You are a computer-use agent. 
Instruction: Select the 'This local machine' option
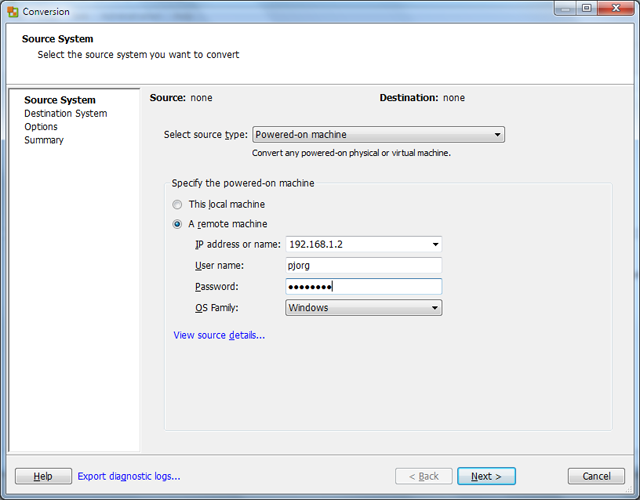coord(178,204)
